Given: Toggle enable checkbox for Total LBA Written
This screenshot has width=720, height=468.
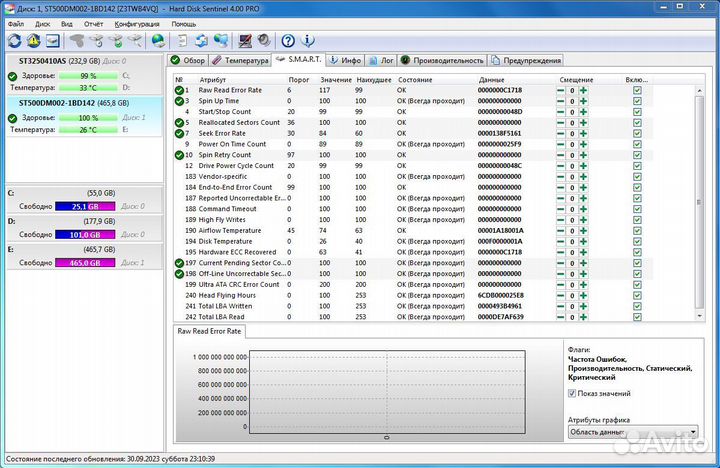Looking at the screenshot, I should tap(637, 306).
